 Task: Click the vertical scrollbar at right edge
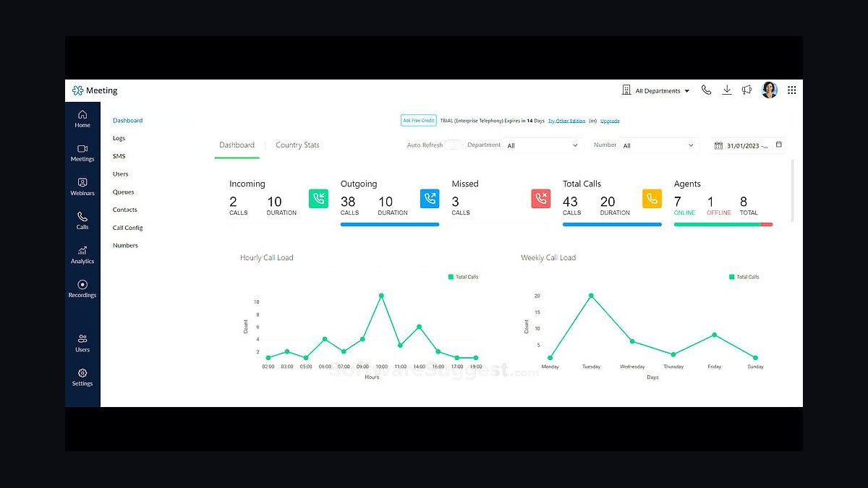[793, 189]
